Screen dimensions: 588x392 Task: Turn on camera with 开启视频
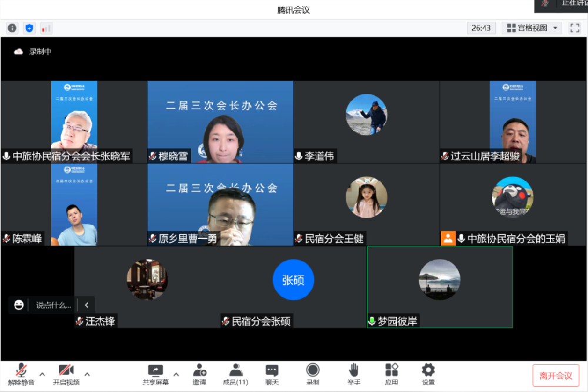pyautogui.click(x=66, y=374)
